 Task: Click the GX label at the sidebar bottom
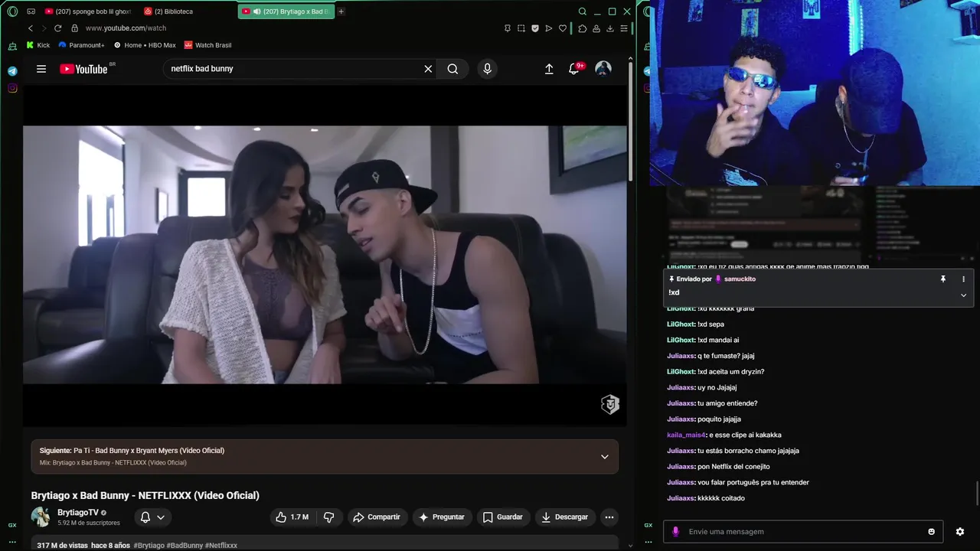(12, 526)
